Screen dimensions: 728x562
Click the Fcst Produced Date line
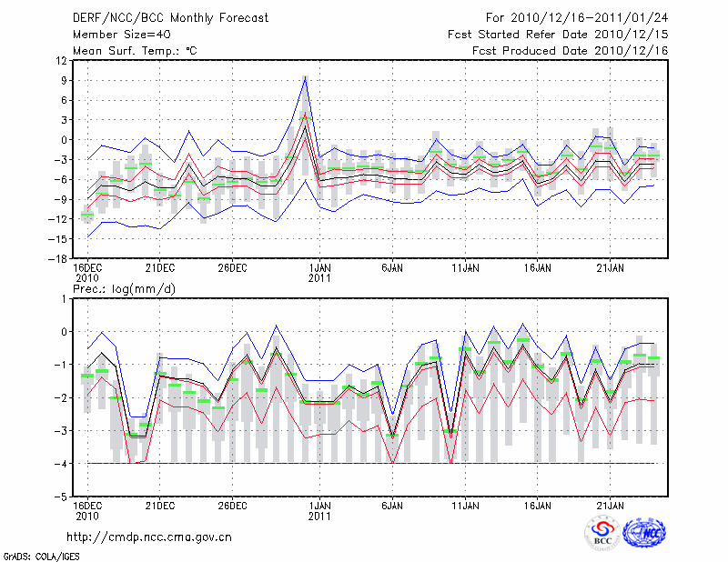coord(570,51)
